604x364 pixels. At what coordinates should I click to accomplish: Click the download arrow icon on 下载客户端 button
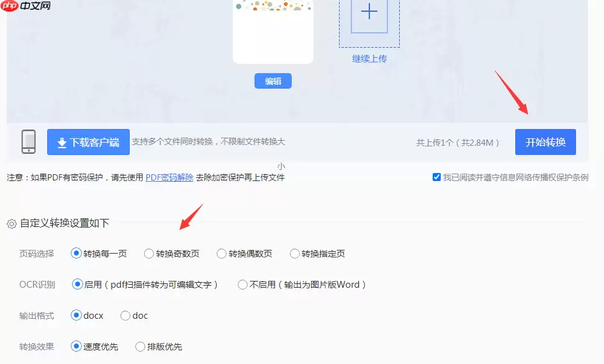[x=61, y=142]
